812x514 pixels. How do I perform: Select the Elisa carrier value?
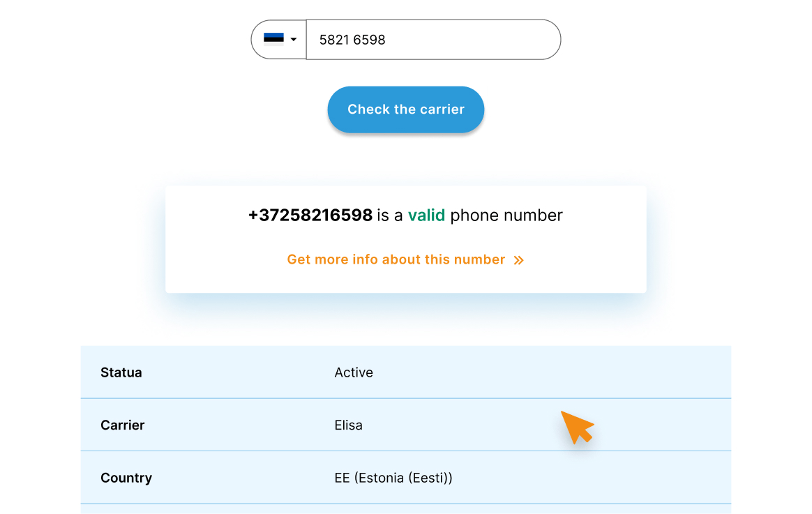348,425
